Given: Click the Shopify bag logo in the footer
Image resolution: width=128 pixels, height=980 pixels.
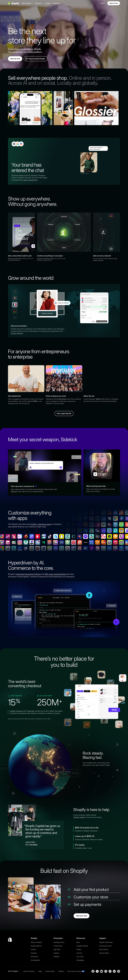Looking at the screenshot, I should (x=10, y=940).
